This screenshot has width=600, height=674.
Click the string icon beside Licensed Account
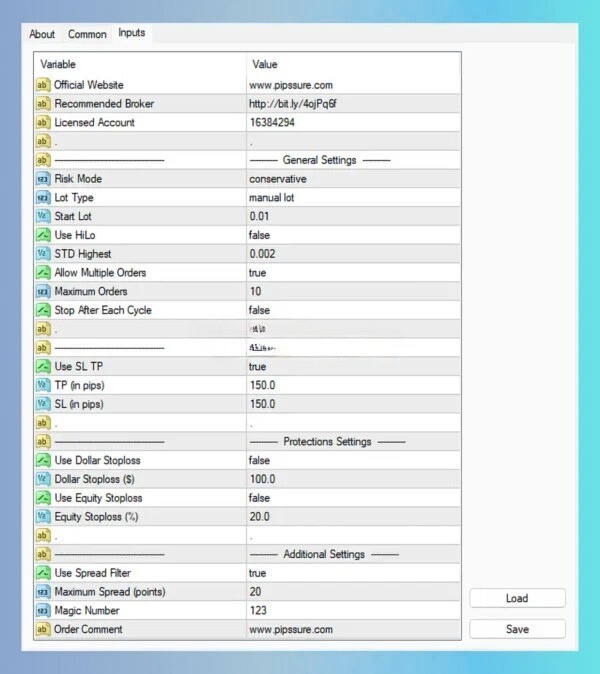point(43,123)
